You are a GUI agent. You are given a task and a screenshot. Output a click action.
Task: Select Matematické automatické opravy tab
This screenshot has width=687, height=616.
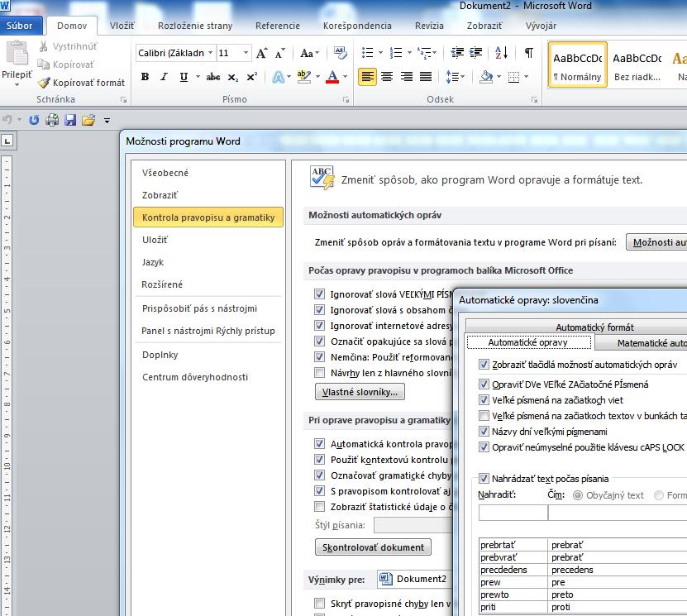pos(641,343)
